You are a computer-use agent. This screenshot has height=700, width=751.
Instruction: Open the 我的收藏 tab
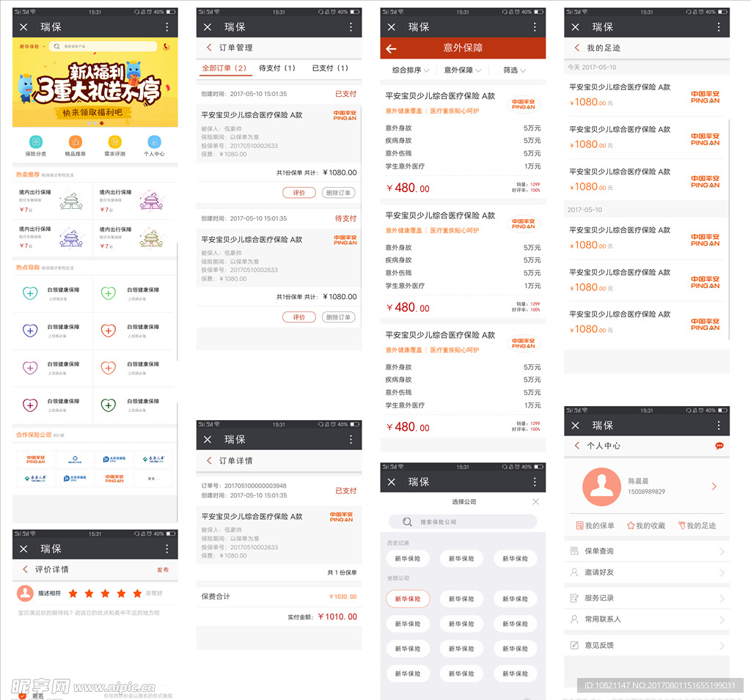coord(646,526)
